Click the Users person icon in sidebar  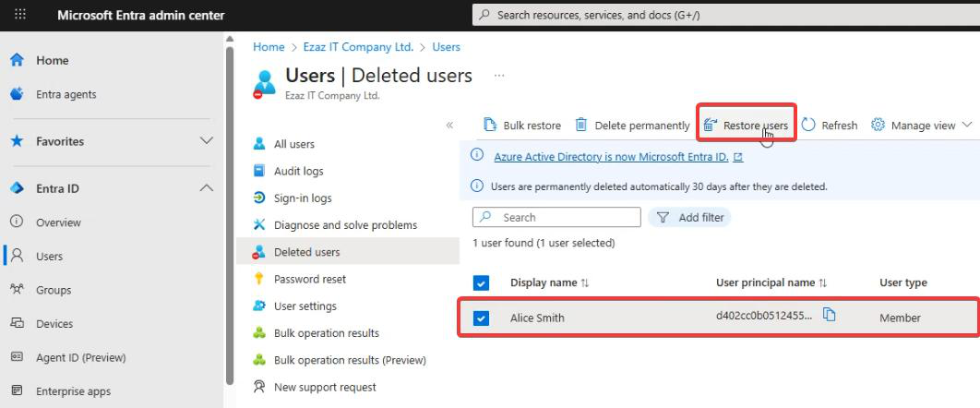pyautogui.click(x=17, y=256)
